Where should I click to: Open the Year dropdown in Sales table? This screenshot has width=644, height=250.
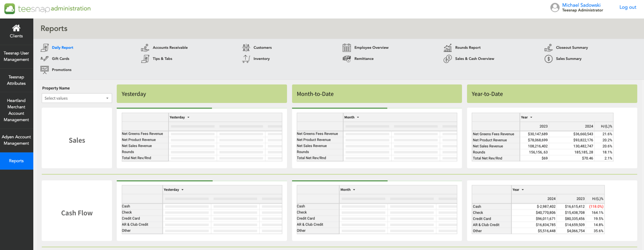[527, 118]
